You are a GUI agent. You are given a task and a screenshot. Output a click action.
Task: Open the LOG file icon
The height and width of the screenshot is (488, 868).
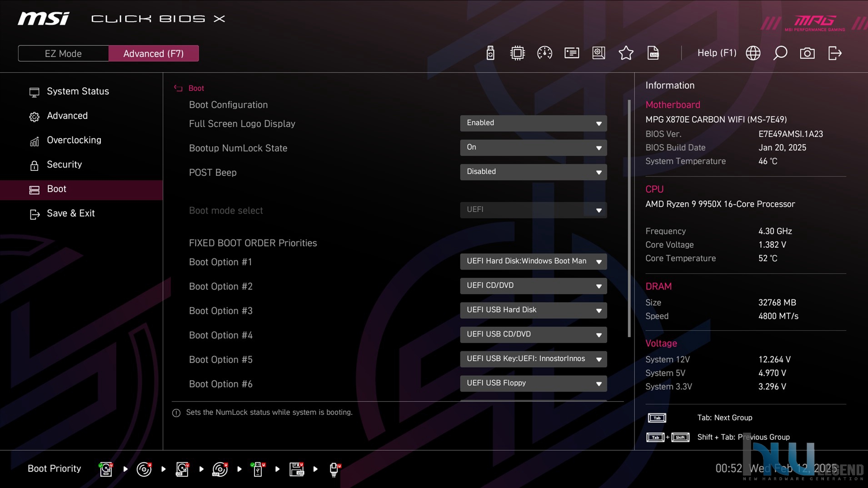coord(653,53)
